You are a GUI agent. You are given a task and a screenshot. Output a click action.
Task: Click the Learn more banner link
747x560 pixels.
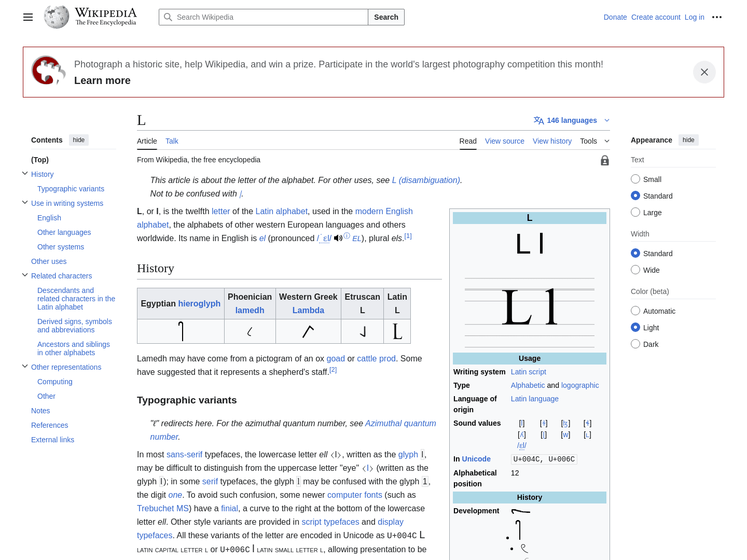click(x=102, y=80)
